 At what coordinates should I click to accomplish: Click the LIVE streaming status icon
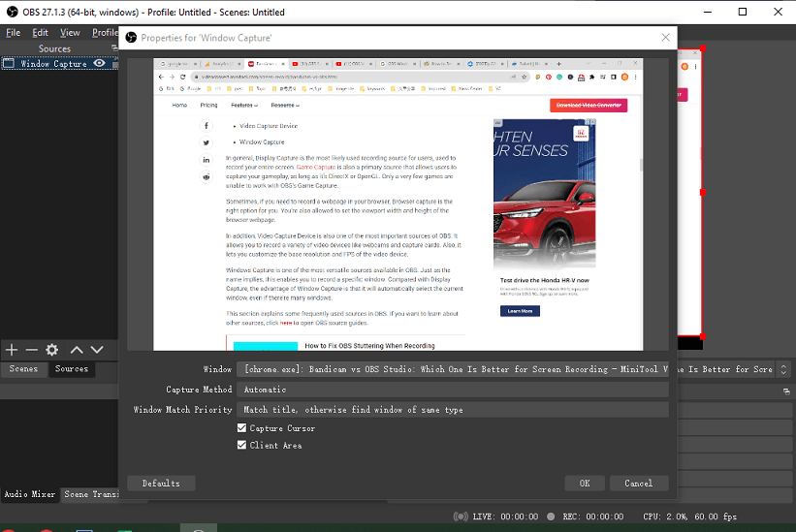[461, 516]
